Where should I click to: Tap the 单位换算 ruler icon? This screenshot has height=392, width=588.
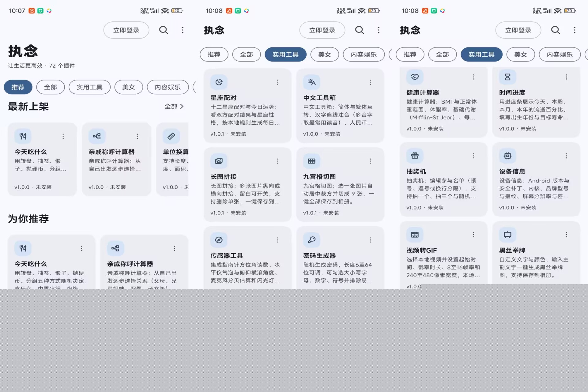tap(171, 136)
